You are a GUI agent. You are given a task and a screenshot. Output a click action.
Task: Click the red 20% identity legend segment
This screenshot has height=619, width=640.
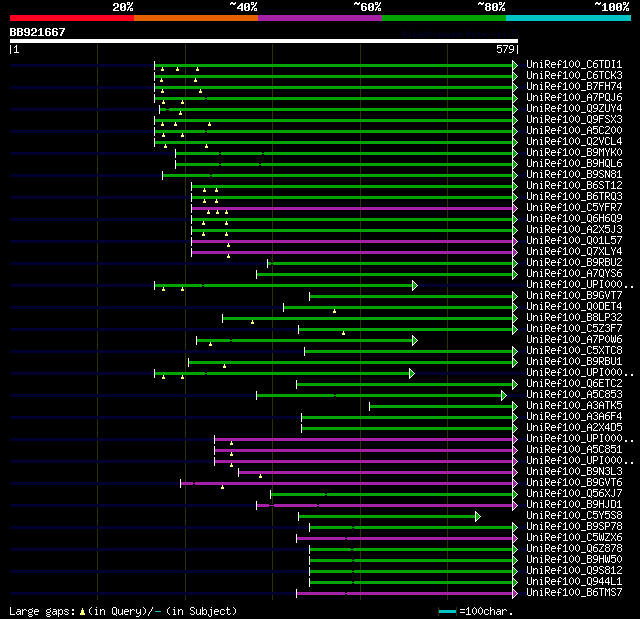click(72, 18)
